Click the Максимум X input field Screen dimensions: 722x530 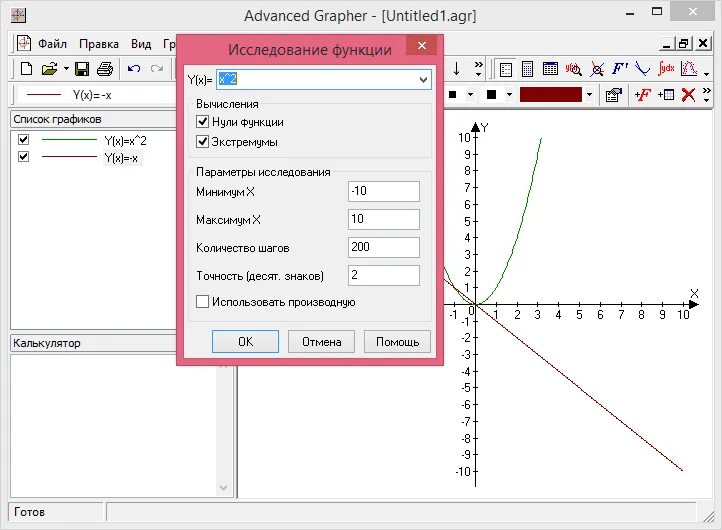[384, 219]
